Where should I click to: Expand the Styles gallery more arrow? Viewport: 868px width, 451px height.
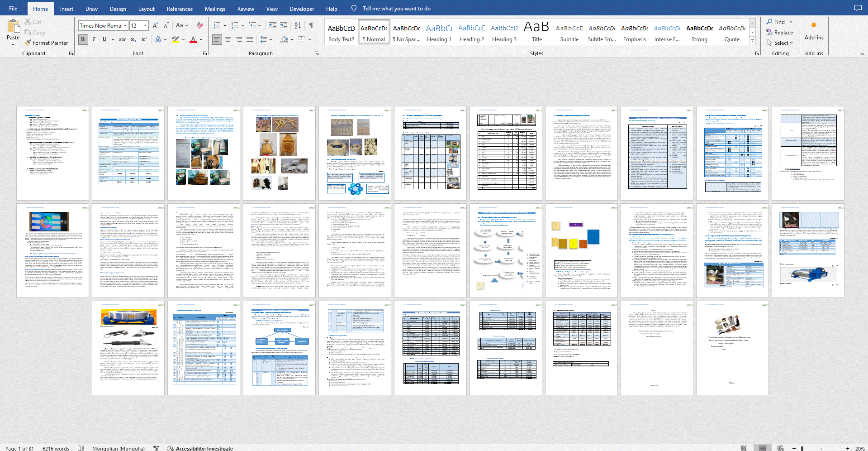click(x=753, y=41)
